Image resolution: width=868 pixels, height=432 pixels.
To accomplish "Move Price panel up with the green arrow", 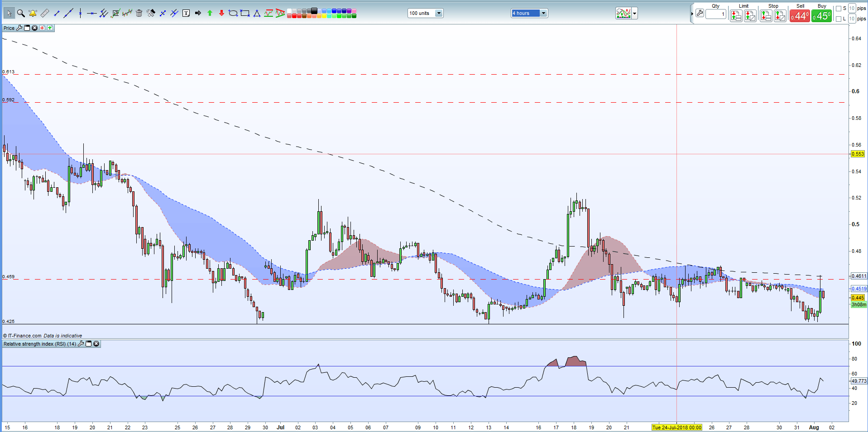I will [50, 28].
